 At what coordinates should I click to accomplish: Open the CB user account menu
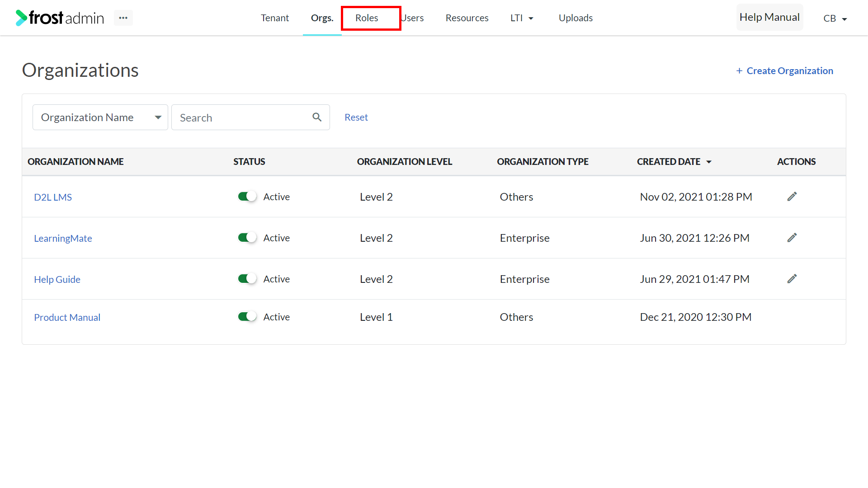(x=835, y=19)
